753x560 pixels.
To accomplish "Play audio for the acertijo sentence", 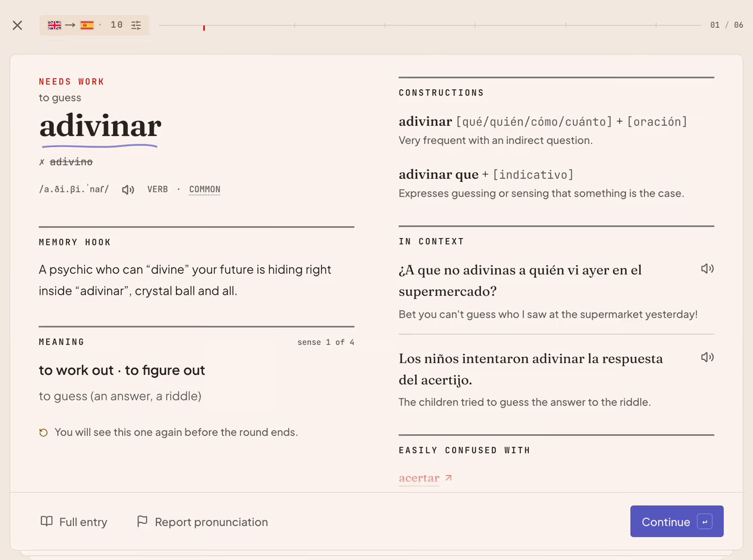I will [707, 357].
